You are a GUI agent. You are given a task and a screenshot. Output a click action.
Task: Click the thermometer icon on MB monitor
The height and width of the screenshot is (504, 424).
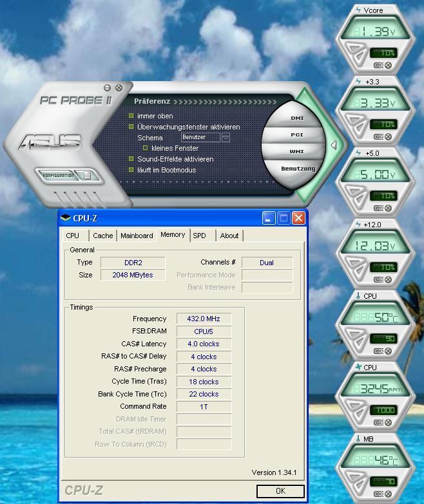coord(358,438)
